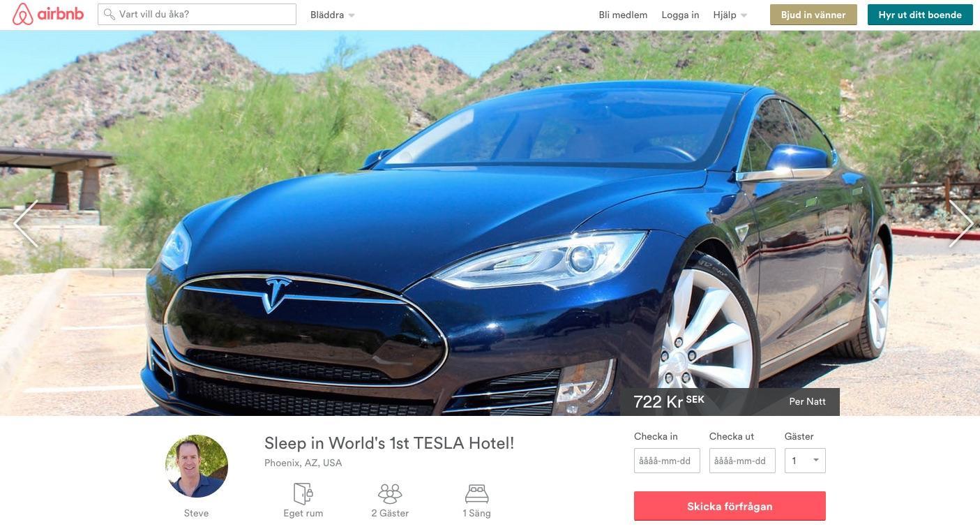
Task: Expand the Hjälp dropdown menu
Action: [x=730, y=15]
